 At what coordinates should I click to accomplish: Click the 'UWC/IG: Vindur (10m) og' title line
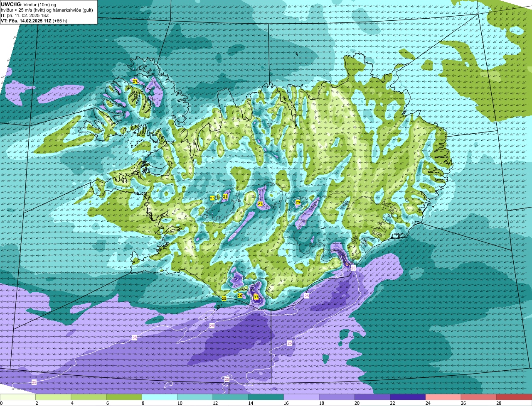(29, 4)
